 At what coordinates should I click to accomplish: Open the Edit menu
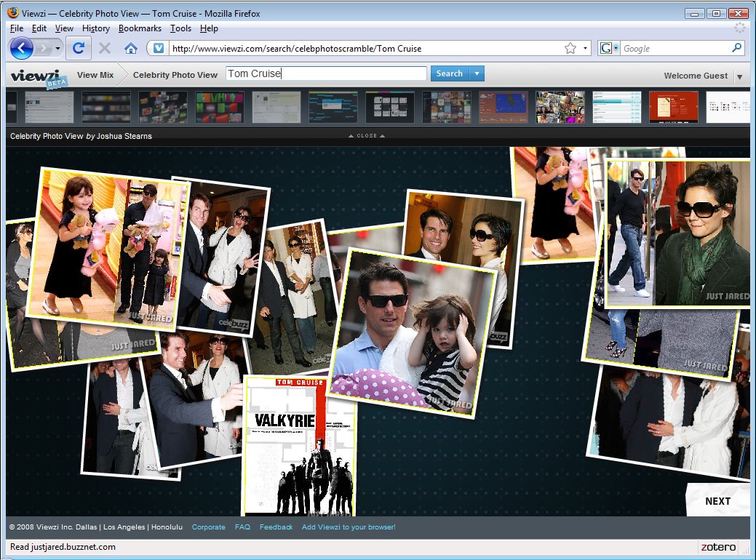point(39,28)
